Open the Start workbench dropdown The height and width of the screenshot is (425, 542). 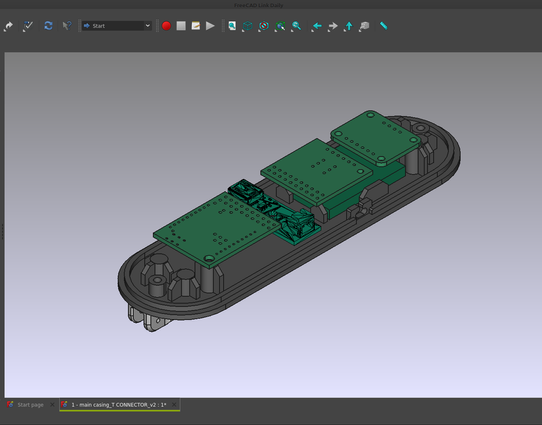click(116, 26)
